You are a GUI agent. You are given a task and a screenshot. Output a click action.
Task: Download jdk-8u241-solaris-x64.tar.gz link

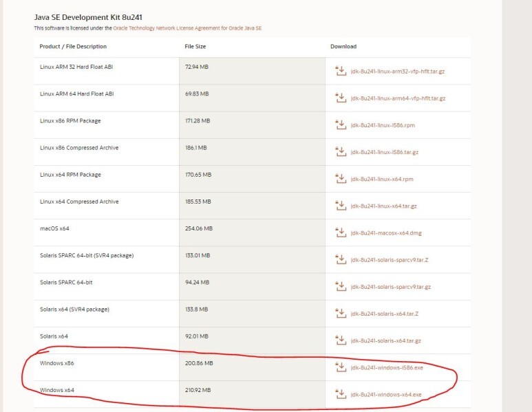386,340
